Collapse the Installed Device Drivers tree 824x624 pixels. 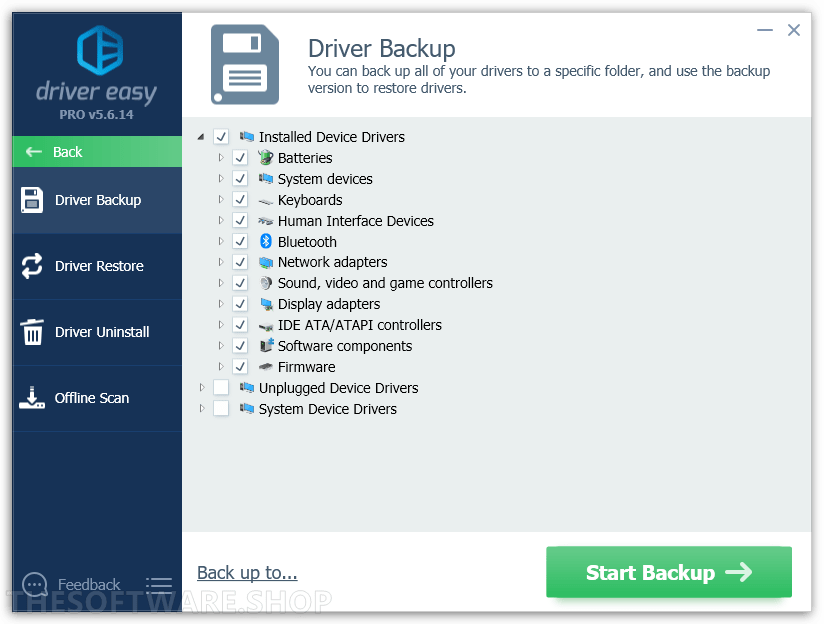201,137
